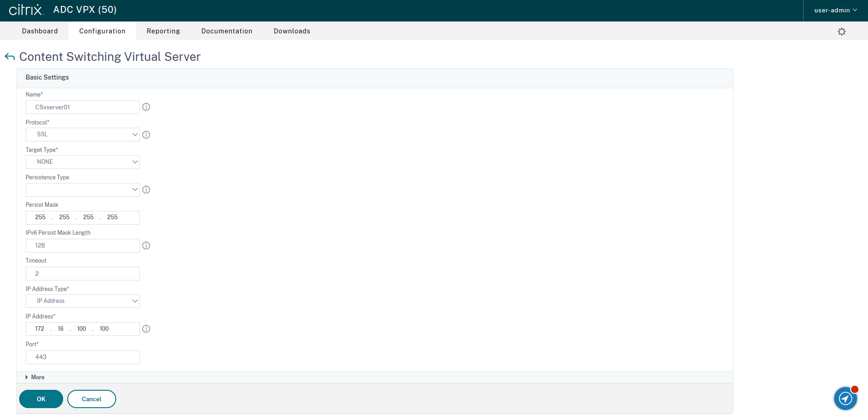Open the floating navigation assistant icon
Screen dimensions: 868x420
click(845, 398)
